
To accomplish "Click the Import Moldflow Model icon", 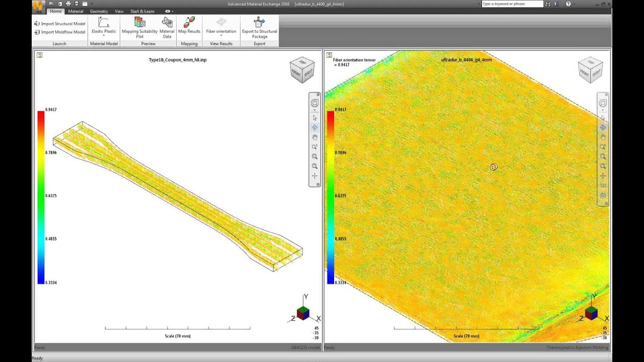I will (x=37, y=32).
